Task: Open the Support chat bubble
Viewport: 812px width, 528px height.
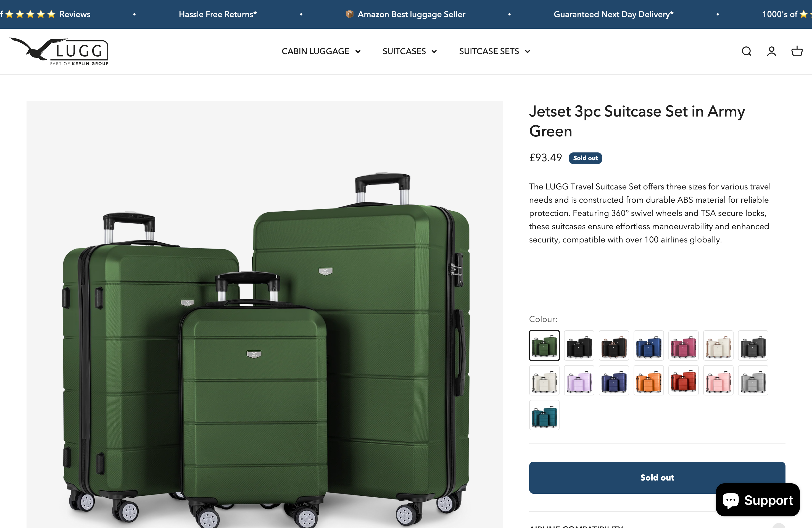Action: click(x=758, y=500)
